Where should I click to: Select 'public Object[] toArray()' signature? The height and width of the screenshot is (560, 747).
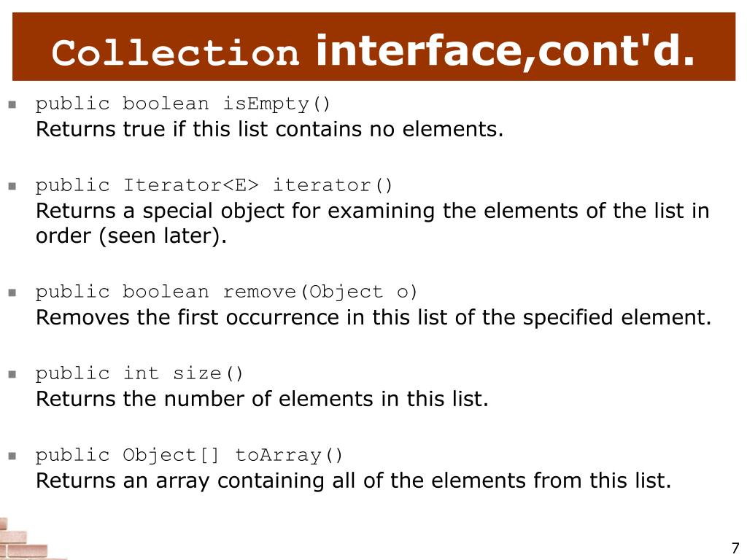pos(189,455)
